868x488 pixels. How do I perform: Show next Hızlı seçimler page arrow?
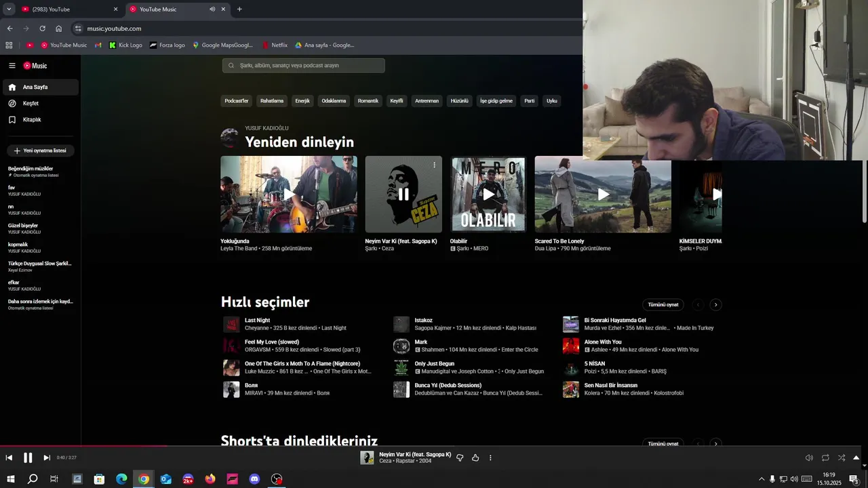click(715, 305)
